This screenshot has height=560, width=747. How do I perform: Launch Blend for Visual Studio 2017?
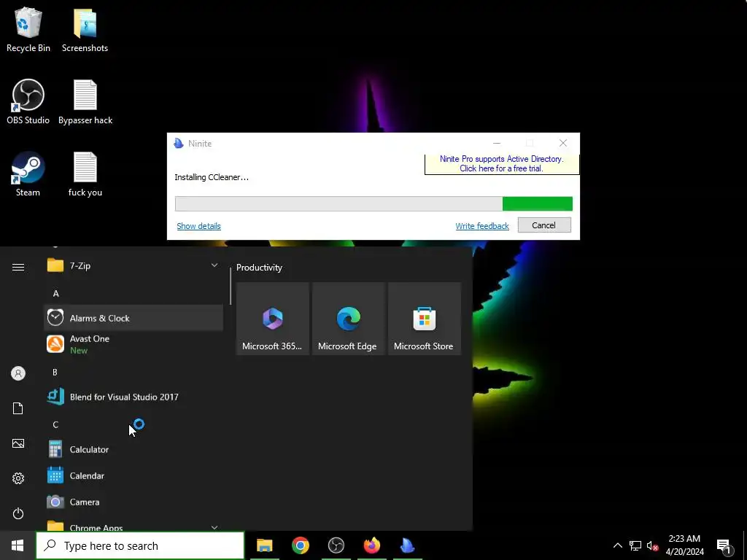(133, 397)
